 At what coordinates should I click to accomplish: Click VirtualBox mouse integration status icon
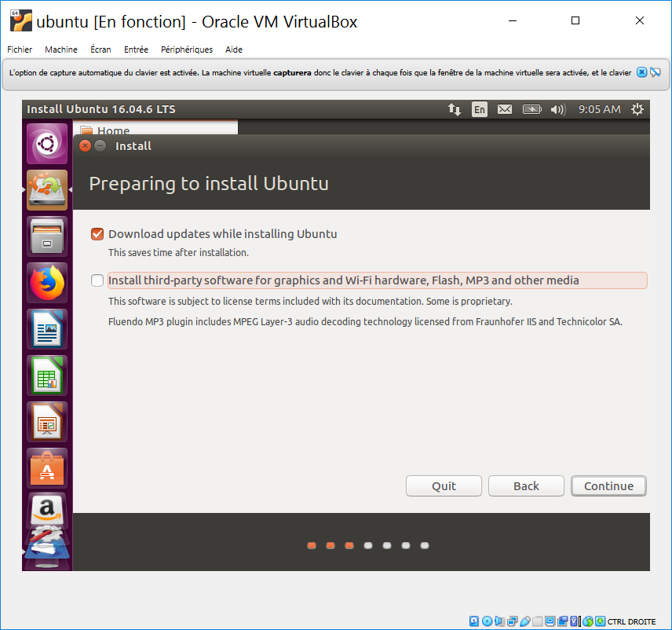pos(588,621)
